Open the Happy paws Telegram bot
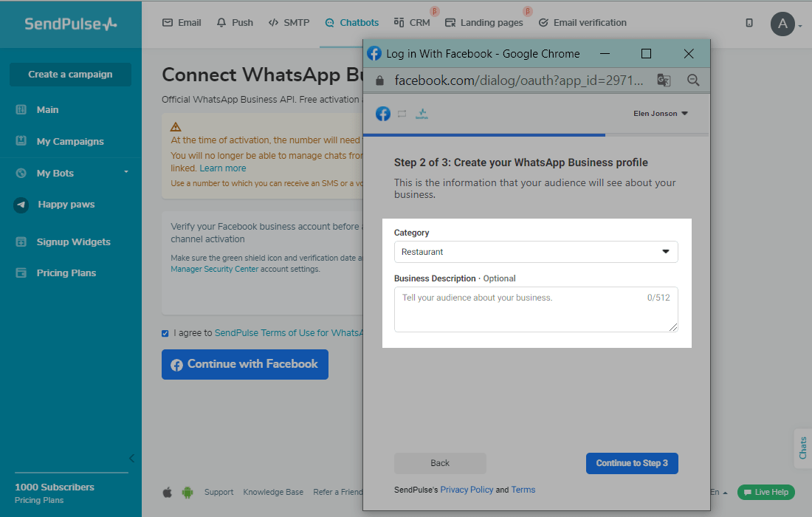Screen dimensions: 812x517 coord(66,205)
